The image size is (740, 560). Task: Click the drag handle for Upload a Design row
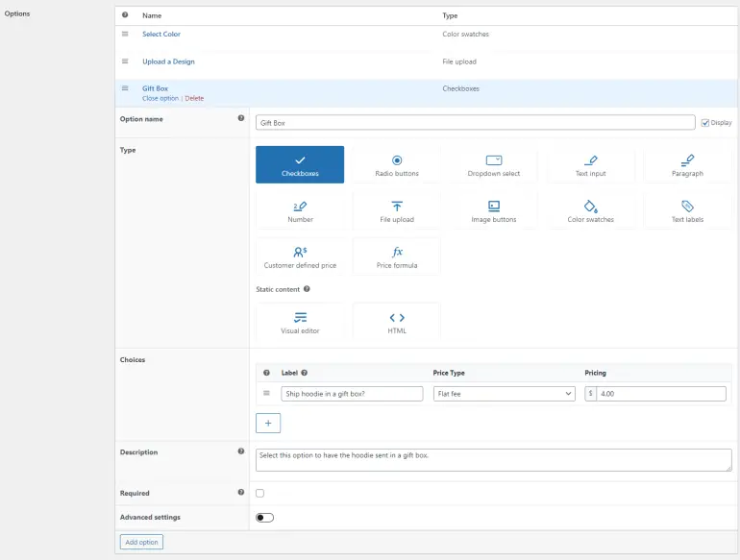(x=125, y=61)
